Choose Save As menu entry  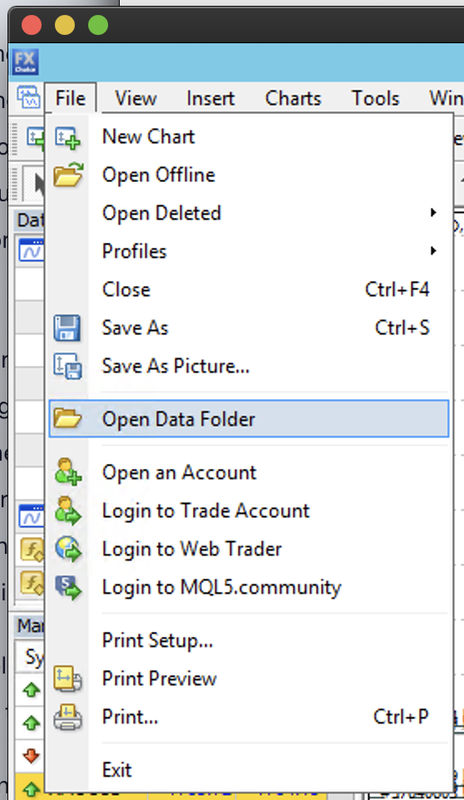249,328
